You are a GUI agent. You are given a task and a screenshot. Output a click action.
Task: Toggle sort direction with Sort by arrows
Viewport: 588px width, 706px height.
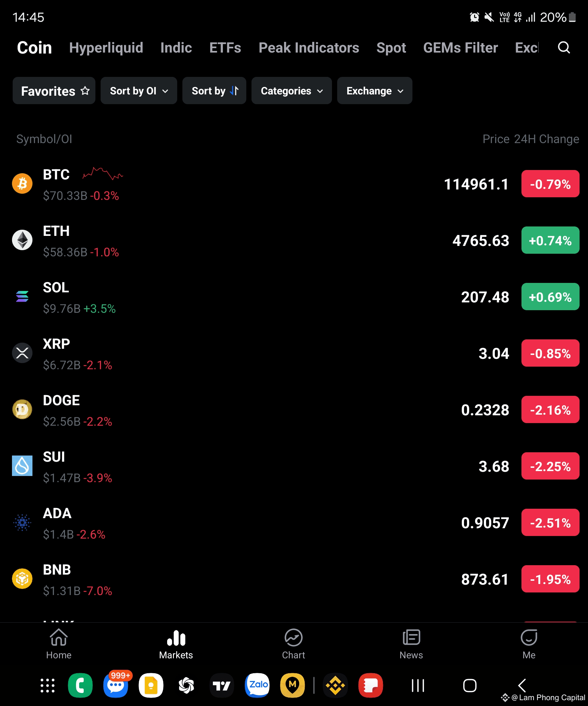tap(214, 91)
